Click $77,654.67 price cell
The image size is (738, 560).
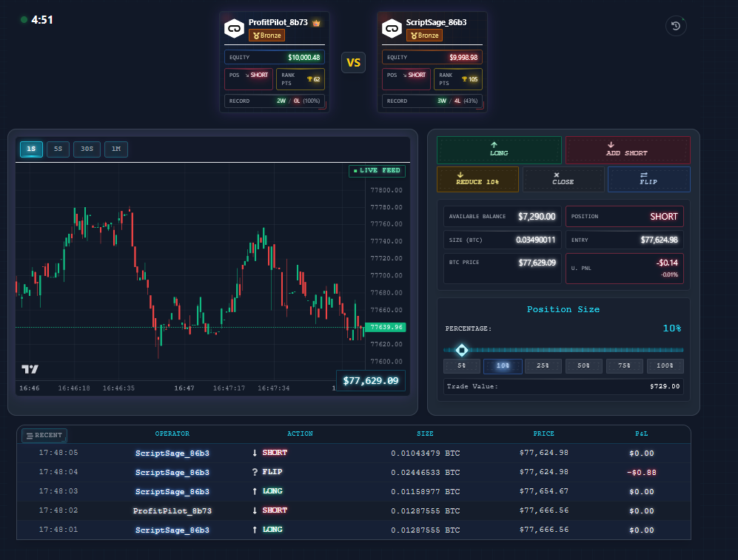[x=543, y=491]
